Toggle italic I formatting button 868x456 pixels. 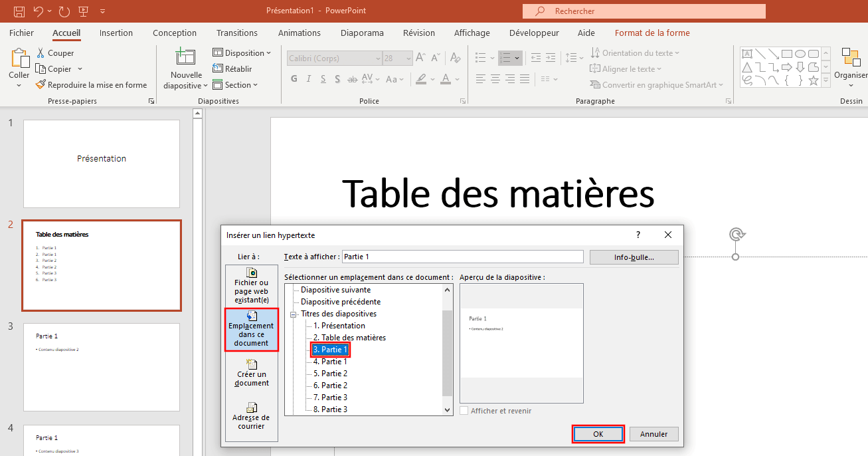point(308,79)
